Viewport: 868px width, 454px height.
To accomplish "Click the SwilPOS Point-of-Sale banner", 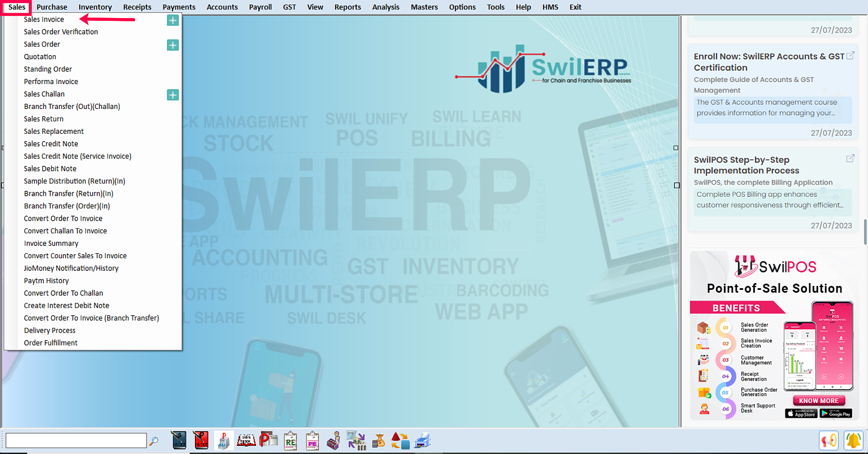I will pos(774,336).
